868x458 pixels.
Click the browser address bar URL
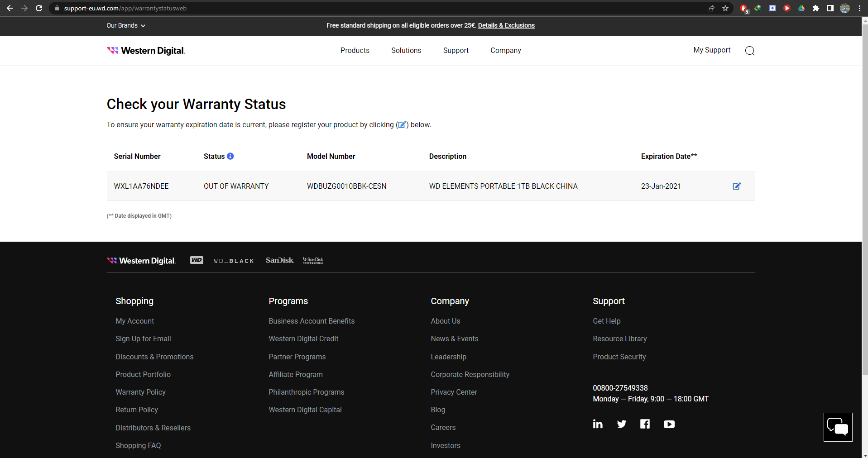pyautogui.click(x=125, y=8)
